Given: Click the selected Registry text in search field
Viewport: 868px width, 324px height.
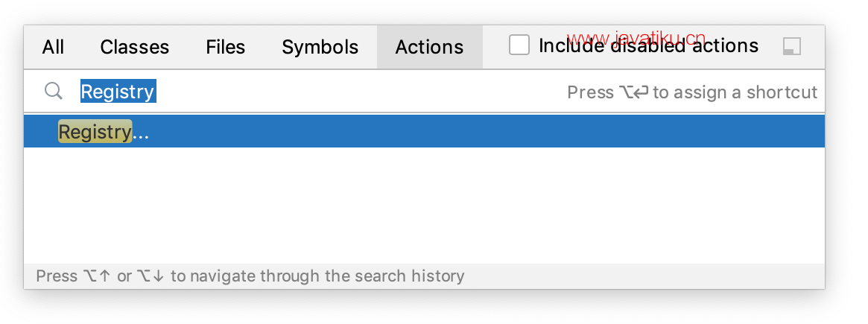Looking at the screenshot, I should click(x=118, y=92).
